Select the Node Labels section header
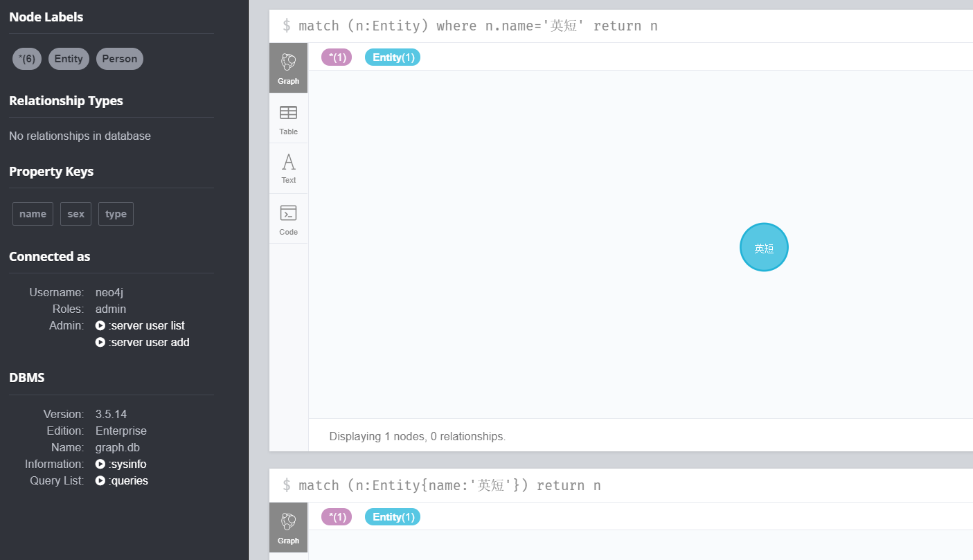This screenshot has width=973, height=560. 46,17
